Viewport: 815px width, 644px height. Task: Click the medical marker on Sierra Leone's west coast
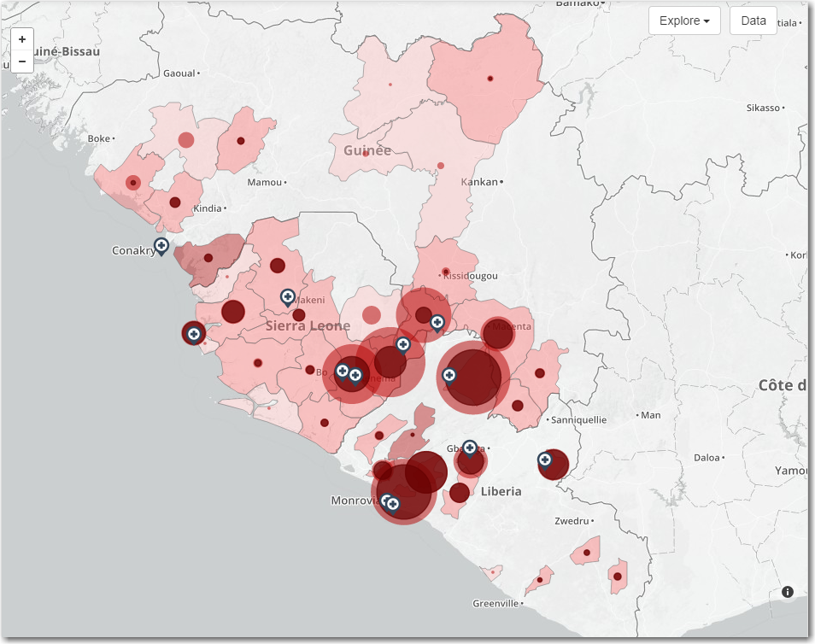[194, 333]
